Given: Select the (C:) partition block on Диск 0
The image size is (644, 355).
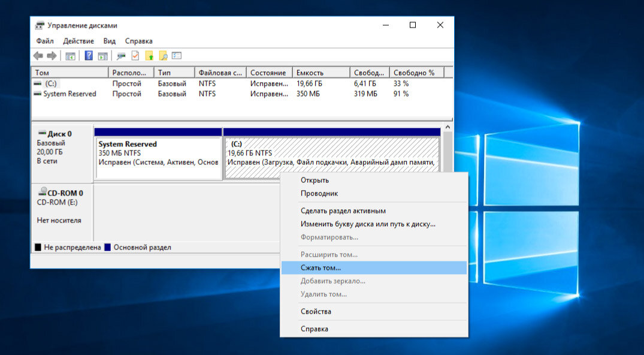Looking at the screenshot, I should click(x=332, y=158).
